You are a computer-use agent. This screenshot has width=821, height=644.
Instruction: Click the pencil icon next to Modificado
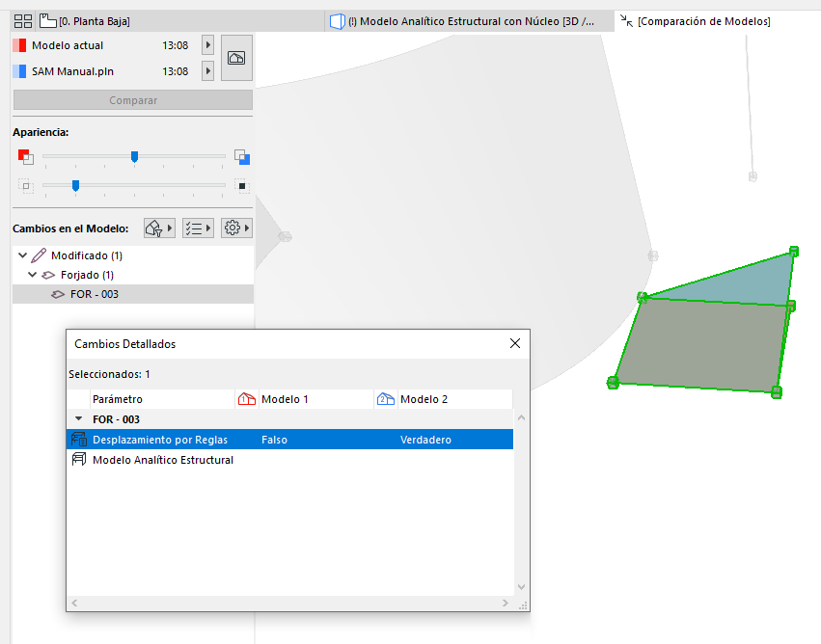pyautogui.click(x=39, y=255)
